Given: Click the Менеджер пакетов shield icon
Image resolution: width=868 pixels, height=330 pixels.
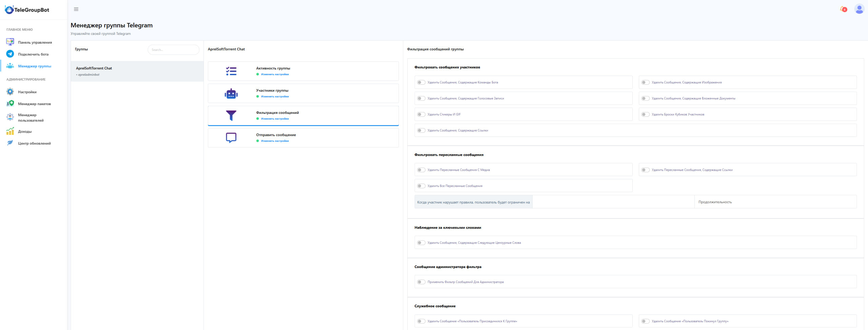Looking at the screenshot, I should pyautogui.click(x=10, y=103).
